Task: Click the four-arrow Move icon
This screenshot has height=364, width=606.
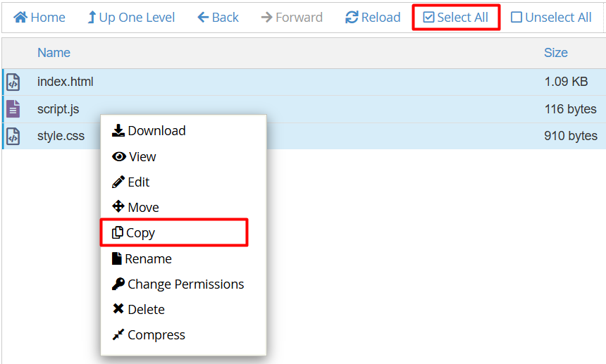Action: coord(118,206)
